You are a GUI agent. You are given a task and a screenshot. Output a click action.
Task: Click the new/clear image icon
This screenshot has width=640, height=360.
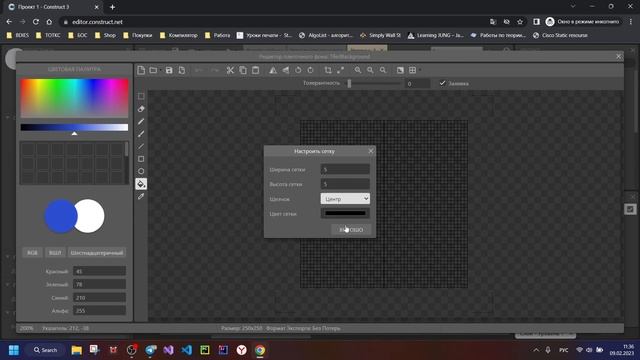click(x=141, y=70)
